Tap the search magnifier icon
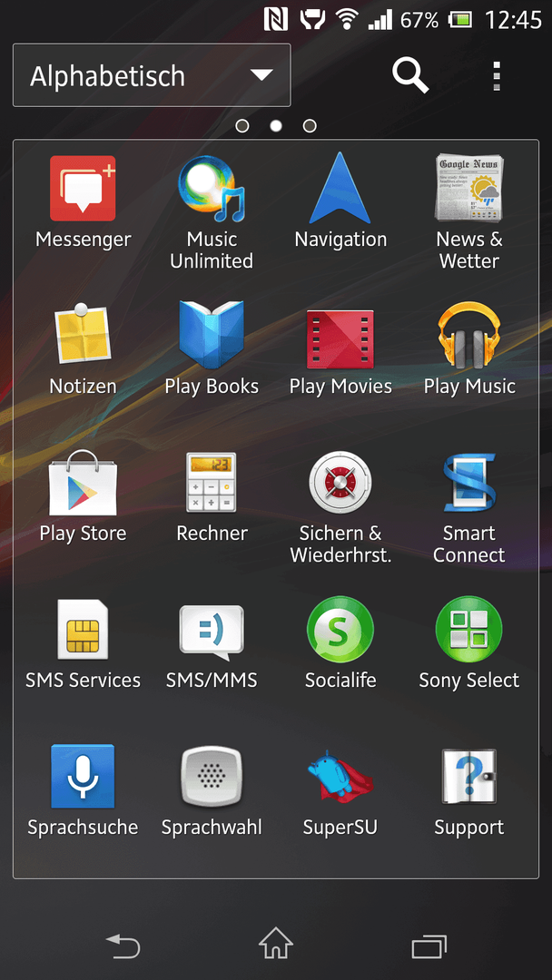The width and height of the screenshot is (552, 980). point(410,75)
